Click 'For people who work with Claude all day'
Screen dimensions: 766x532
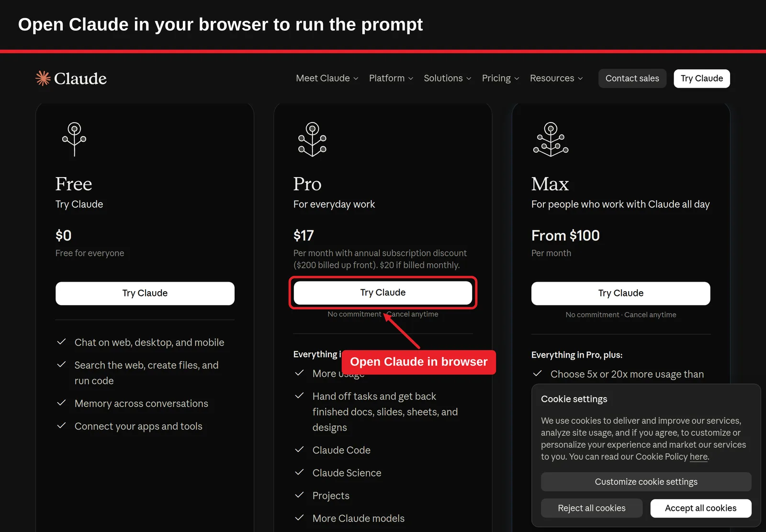[x=620, y=204]
